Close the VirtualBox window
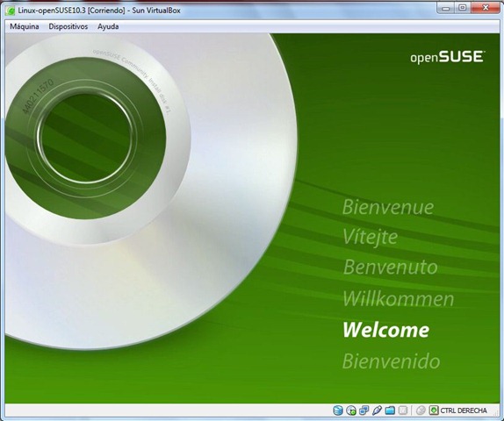 [485, 8]
